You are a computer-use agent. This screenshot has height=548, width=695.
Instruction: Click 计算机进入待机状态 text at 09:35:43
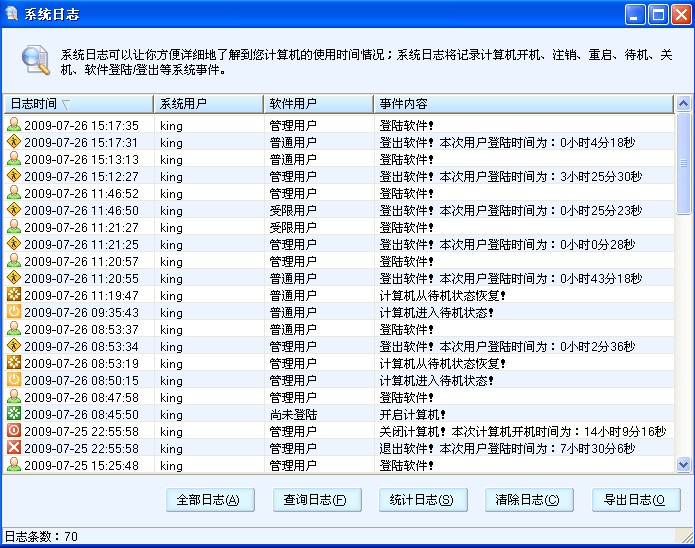tap(436, 312)
